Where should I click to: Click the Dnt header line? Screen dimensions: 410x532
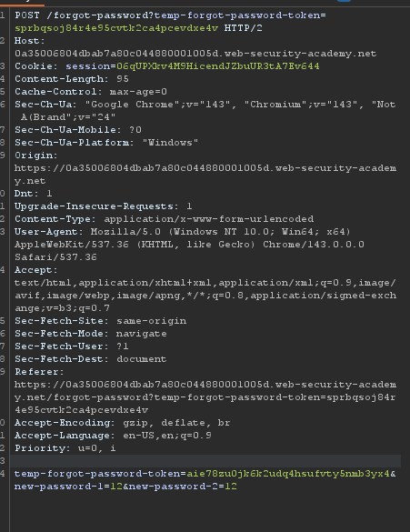coord(34,194)
